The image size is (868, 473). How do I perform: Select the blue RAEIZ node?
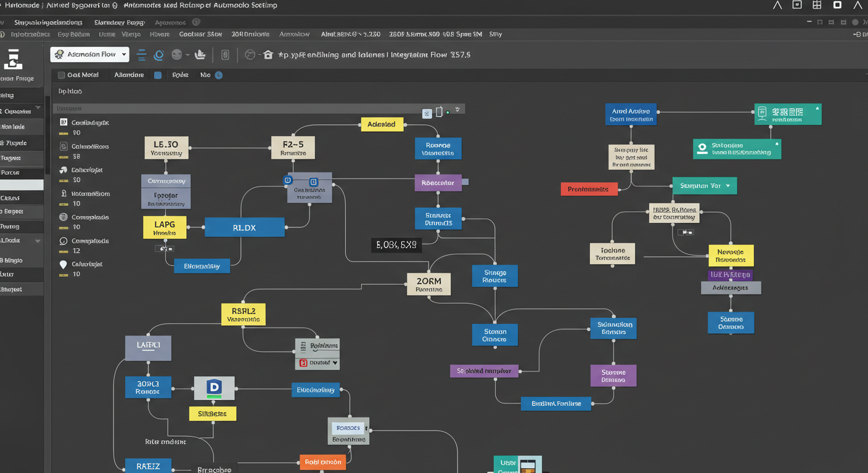tap(148, 466)
